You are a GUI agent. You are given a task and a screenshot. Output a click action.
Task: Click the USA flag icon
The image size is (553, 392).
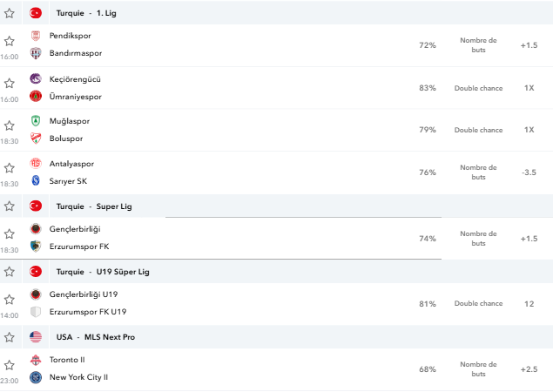click(x=36, y=337)
